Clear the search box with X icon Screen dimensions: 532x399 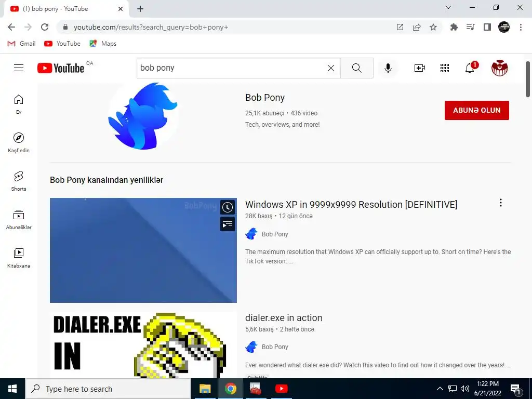[331, 68]
